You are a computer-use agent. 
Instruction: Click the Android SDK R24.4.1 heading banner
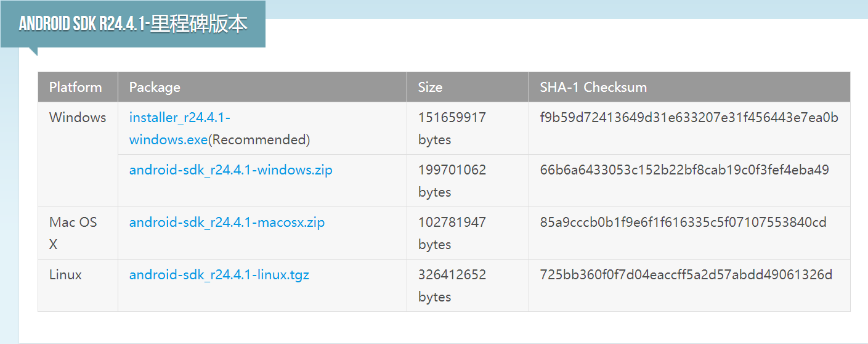pyautogui.click(x=133, y=24)
